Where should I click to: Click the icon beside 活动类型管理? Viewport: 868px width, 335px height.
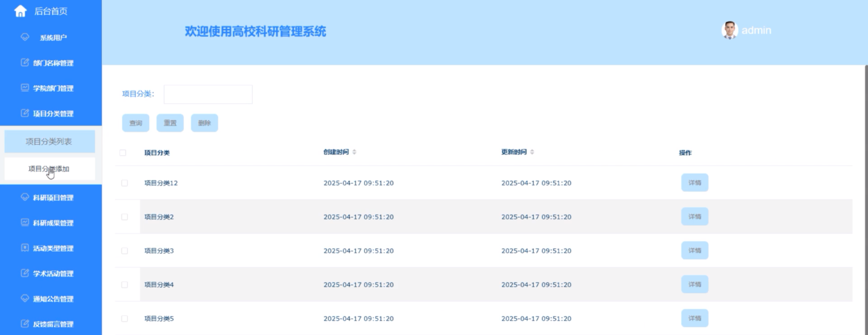click(25, 248)
